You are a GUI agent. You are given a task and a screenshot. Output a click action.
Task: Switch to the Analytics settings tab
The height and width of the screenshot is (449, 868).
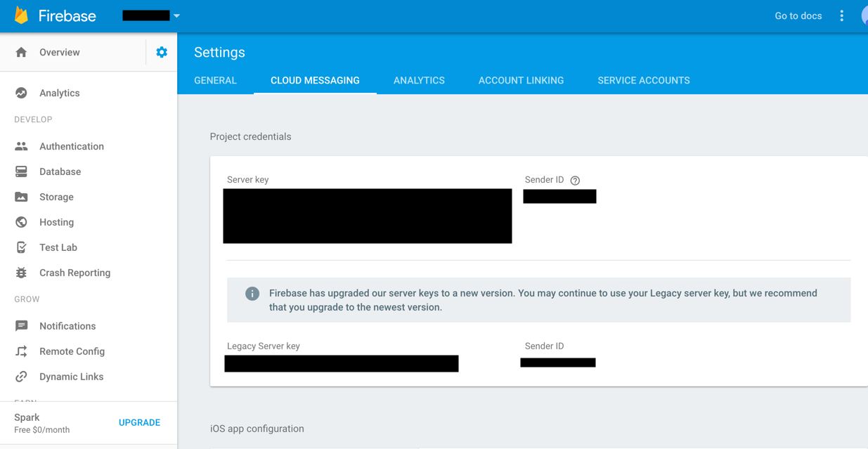coord(419,80)
